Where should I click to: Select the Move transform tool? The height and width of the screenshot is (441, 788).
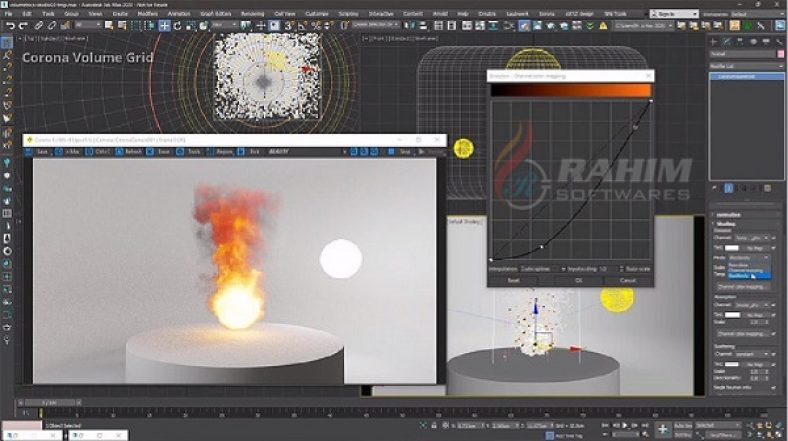pyautogui.click(x=164, y=25)
